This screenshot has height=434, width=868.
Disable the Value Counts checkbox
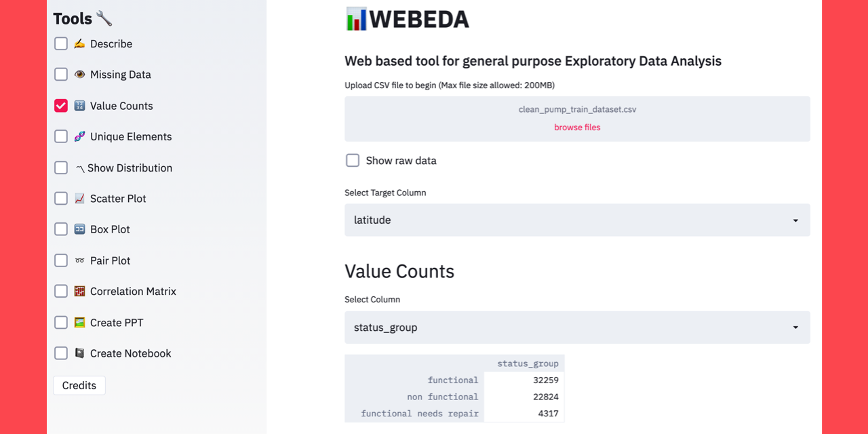(60, 105)
